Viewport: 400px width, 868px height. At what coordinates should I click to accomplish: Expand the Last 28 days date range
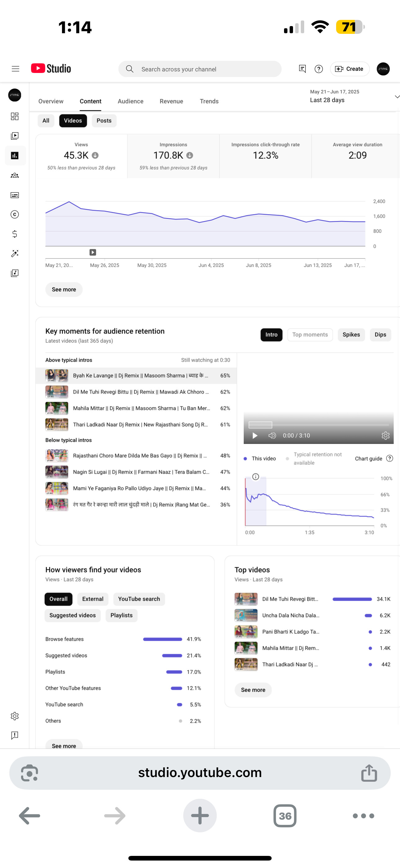[x=354, y=96]
